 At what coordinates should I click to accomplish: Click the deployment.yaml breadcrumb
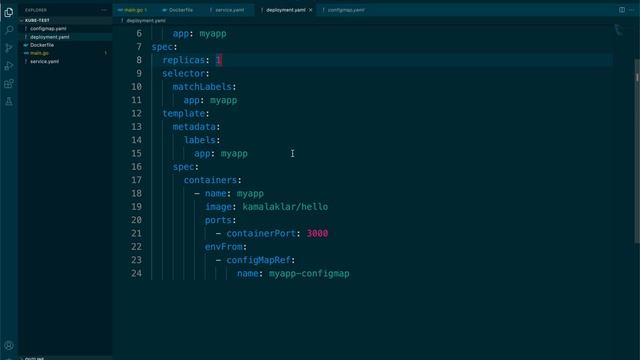click(146, 20)
